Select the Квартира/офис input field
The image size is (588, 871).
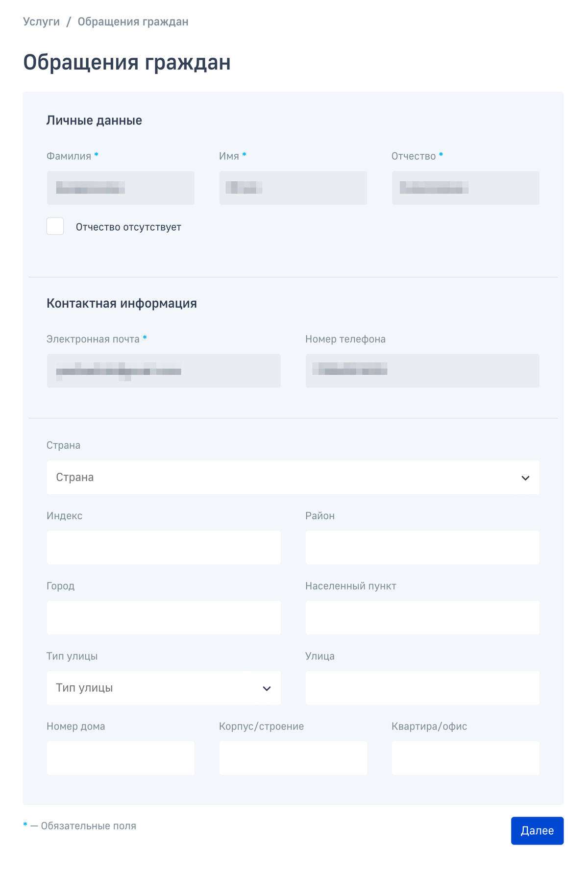465,758
